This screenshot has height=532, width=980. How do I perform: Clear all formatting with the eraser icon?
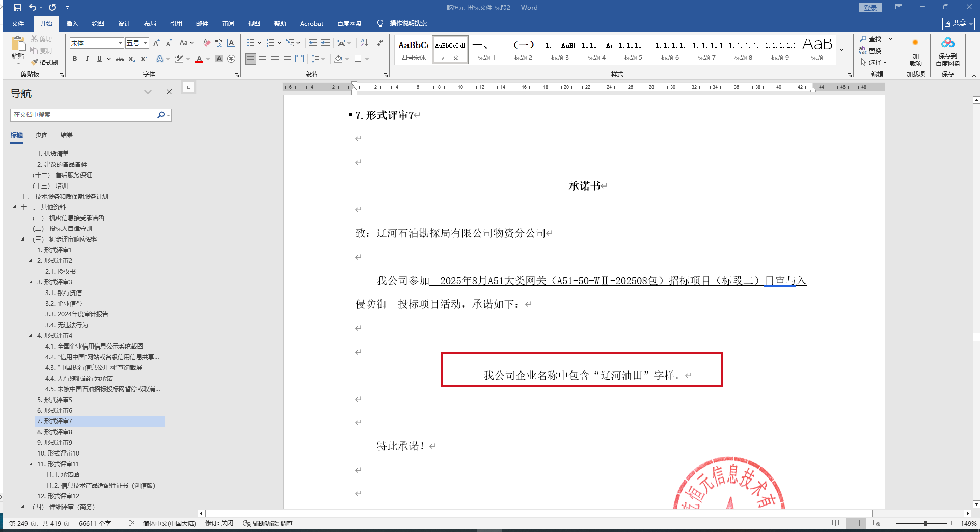point(206,43)
